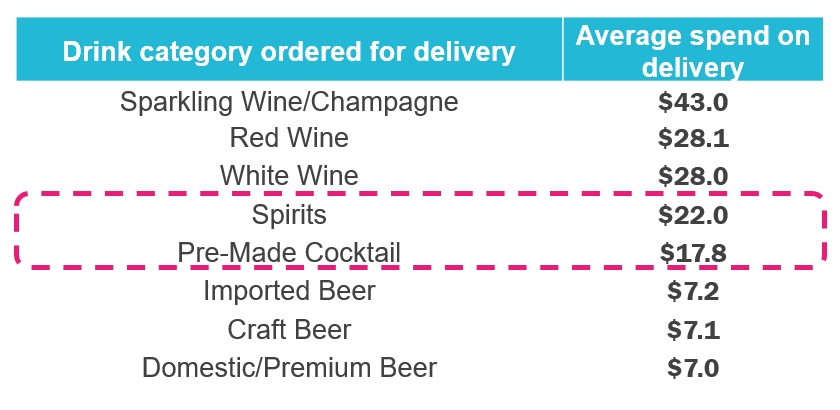This screenshot has width=840, height=410.
Task: Select the Red Wine category cell
Action: (x=289, y=137)
